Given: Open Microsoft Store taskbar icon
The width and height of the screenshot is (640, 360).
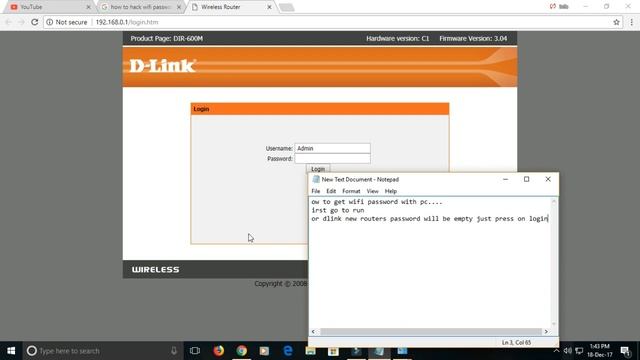Looking at the screenshot, I should (333, 351).
